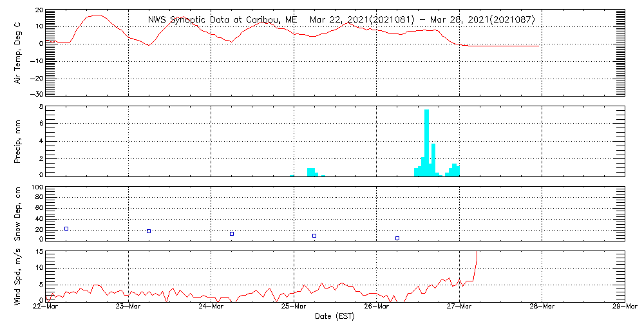Select the 24-Mar date label
This screenshot has height=322, width=644.
[211, 308]
